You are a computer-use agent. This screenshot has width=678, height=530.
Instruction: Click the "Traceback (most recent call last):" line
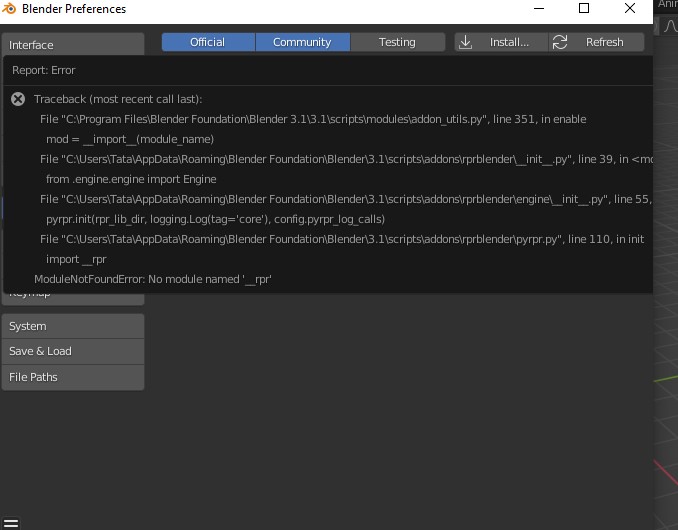(118, 99)
